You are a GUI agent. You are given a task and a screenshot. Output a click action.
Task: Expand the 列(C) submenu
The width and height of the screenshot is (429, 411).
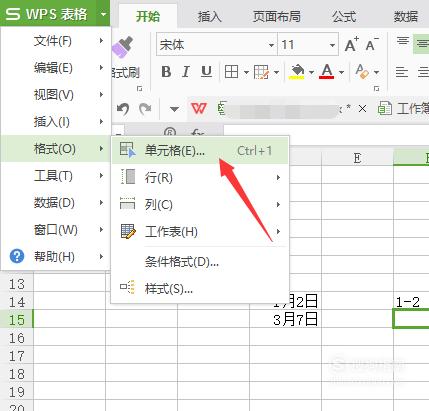278,204
